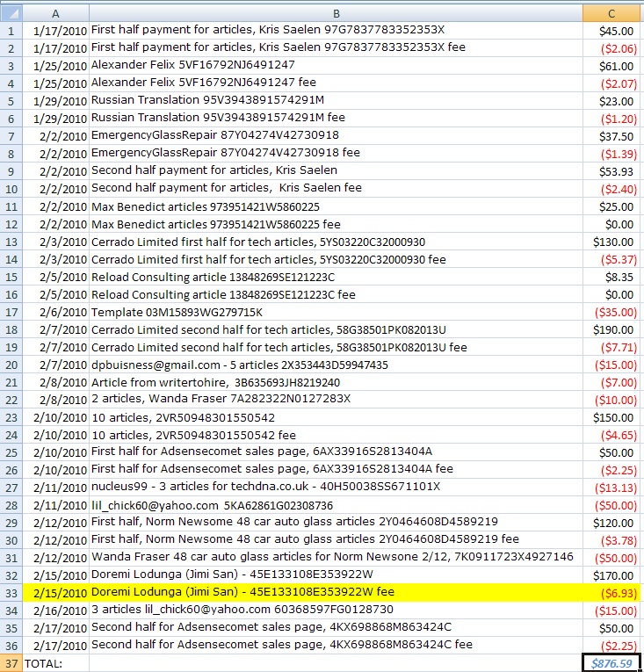Image resolution: width=644 pixels, height=672 pixels.
Task: Select row header 17
Action: [x=11, y=312]
